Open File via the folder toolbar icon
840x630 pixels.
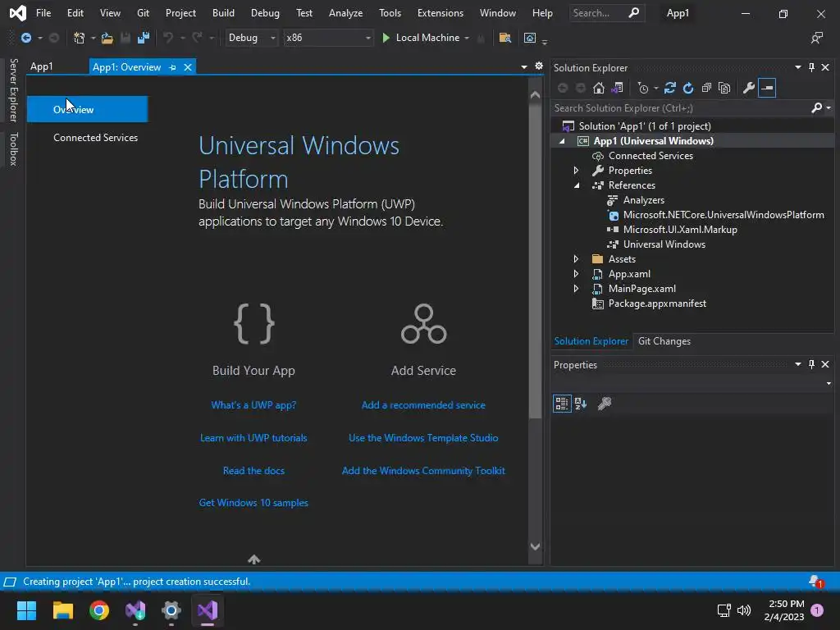107,38
